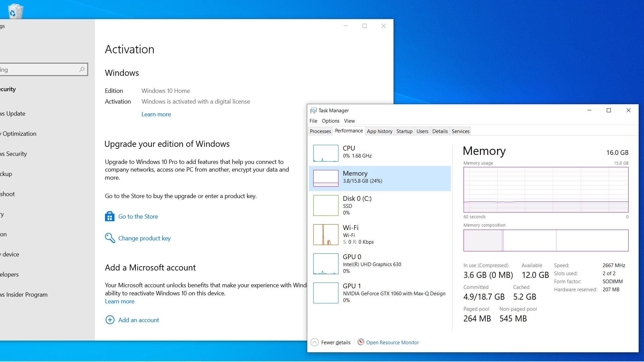The width and height of the screenshot is (644, 362).
Task: Click the key icon beside Change product key
Action: click(x=110, y=238)
